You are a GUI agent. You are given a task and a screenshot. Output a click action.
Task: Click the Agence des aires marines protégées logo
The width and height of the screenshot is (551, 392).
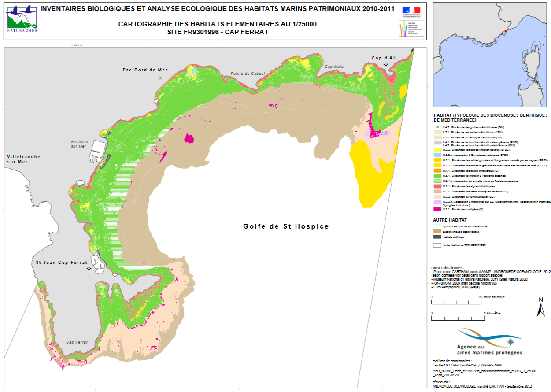490,342
